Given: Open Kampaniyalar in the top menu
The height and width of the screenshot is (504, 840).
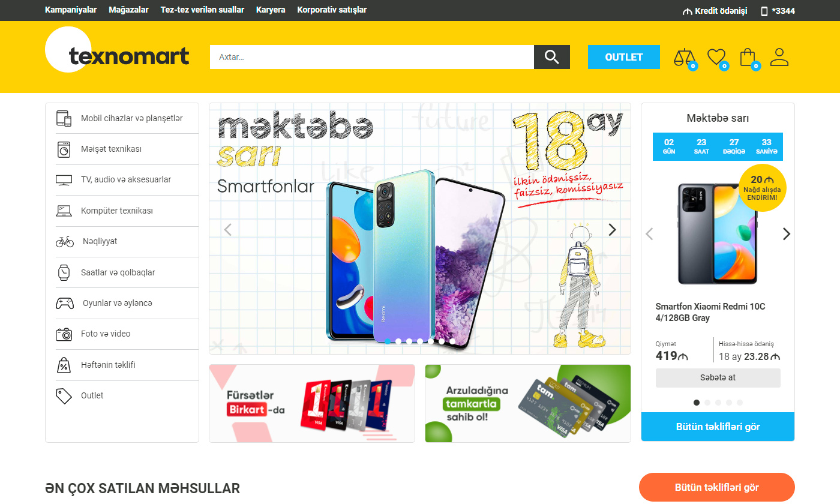Looking at the screenshot, I should coord(71,10).
